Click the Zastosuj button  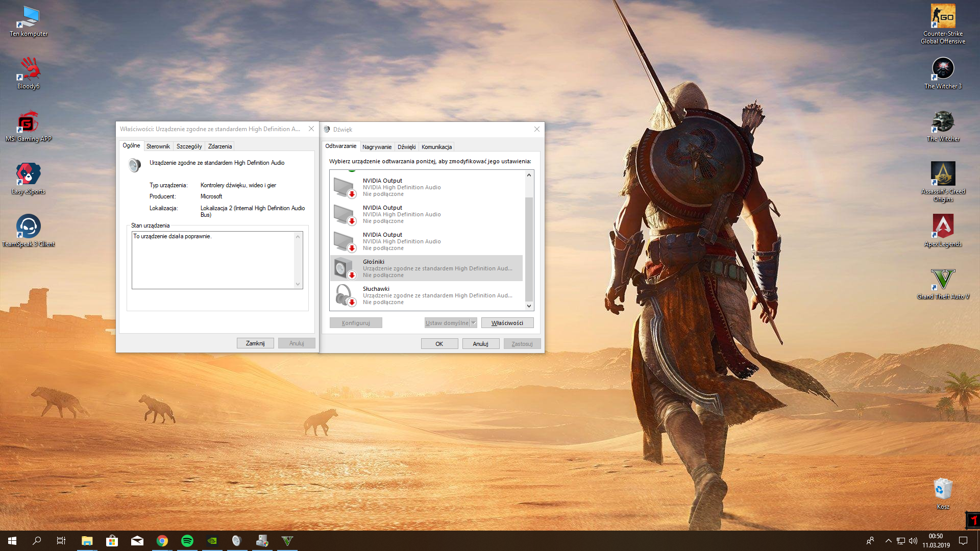522,344
